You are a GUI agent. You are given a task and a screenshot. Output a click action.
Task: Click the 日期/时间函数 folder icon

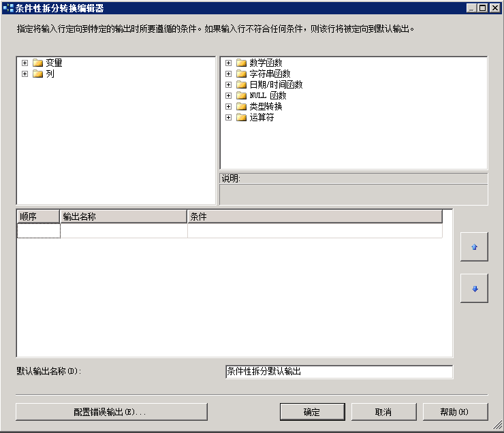tap(241, 84)
